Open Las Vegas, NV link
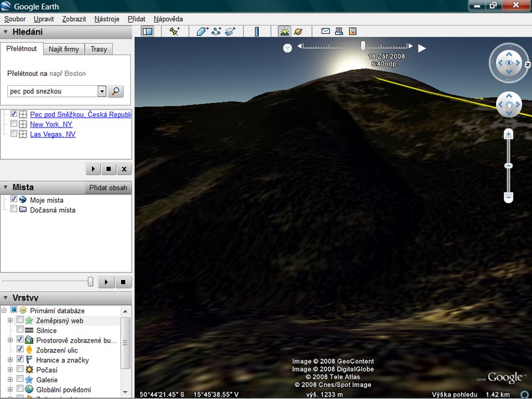This screenshot has height=399, width=532. click(53, 134)
